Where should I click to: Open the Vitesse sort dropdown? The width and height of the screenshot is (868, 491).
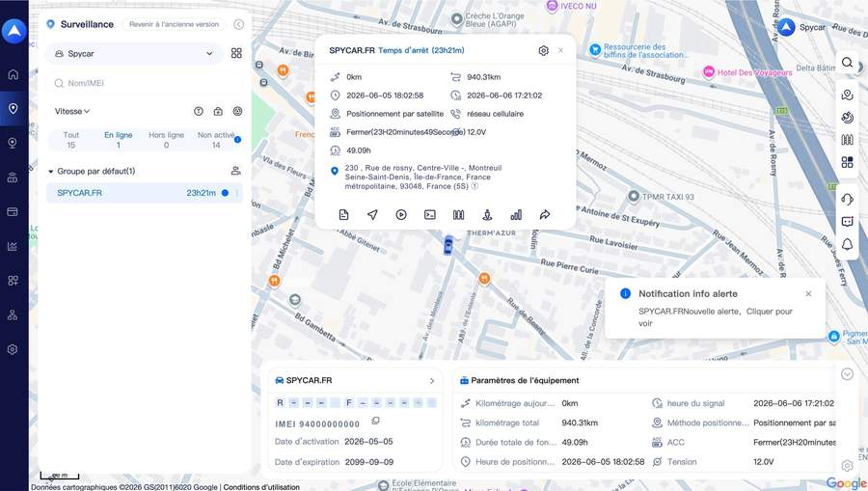[x=72, y=111]
